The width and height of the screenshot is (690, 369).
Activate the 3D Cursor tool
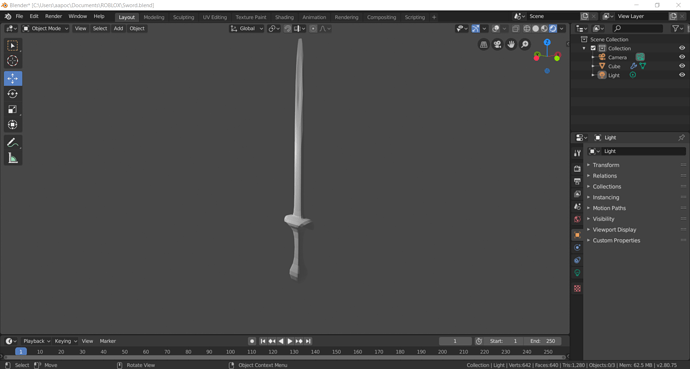click(x=13, y=61)
